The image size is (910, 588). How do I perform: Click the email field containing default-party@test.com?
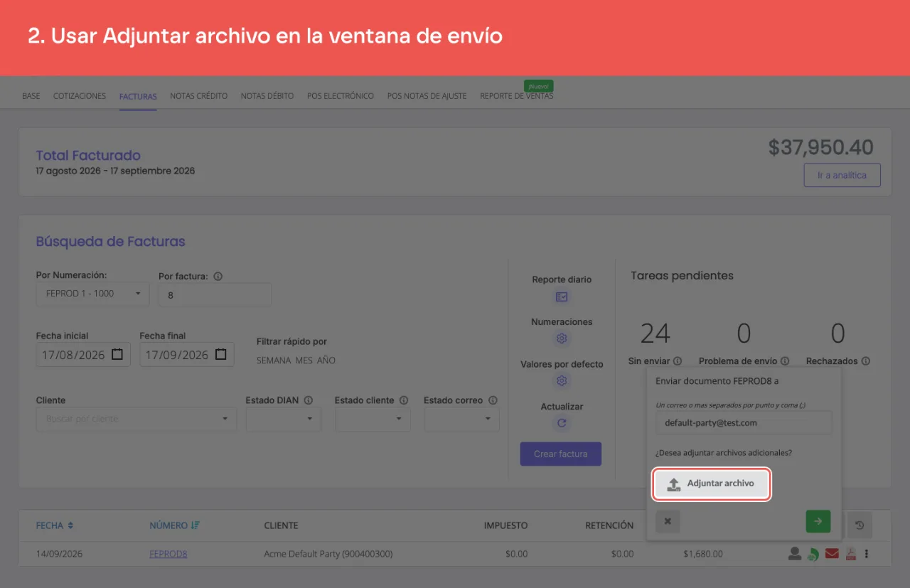coord(744,422)
